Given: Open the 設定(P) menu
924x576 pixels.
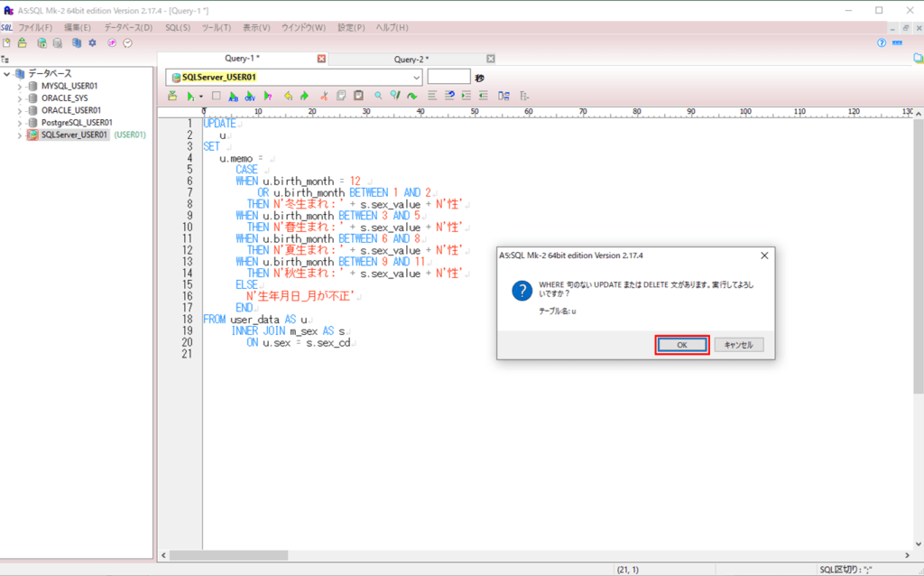Looking at the screenshot, I should tap(351, 28).
